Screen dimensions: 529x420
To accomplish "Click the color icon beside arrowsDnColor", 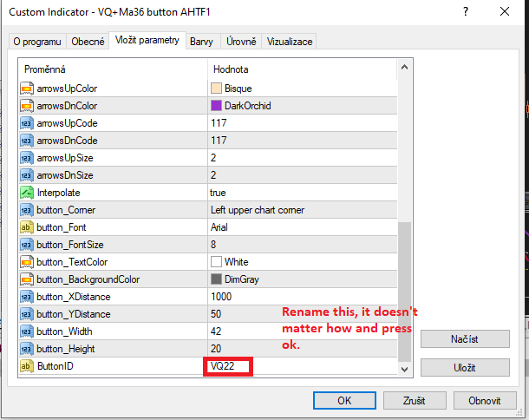I will [27, 106].
